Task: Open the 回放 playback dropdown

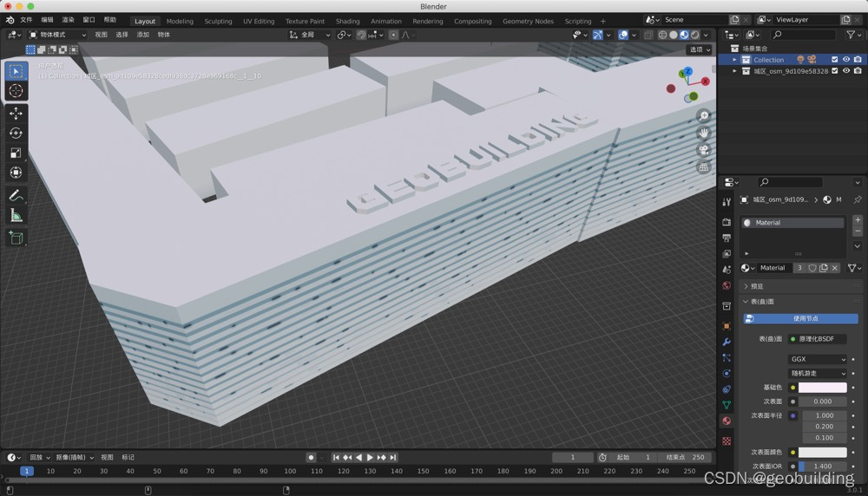Action: (40, 457)
